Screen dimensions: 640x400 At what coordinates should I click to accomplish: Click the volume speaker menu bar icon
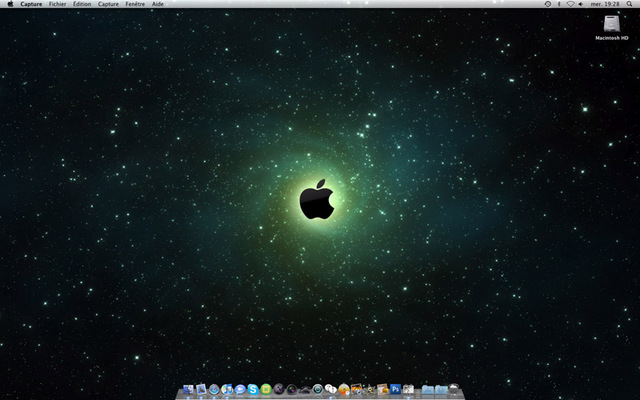click(x=580, y=4)
